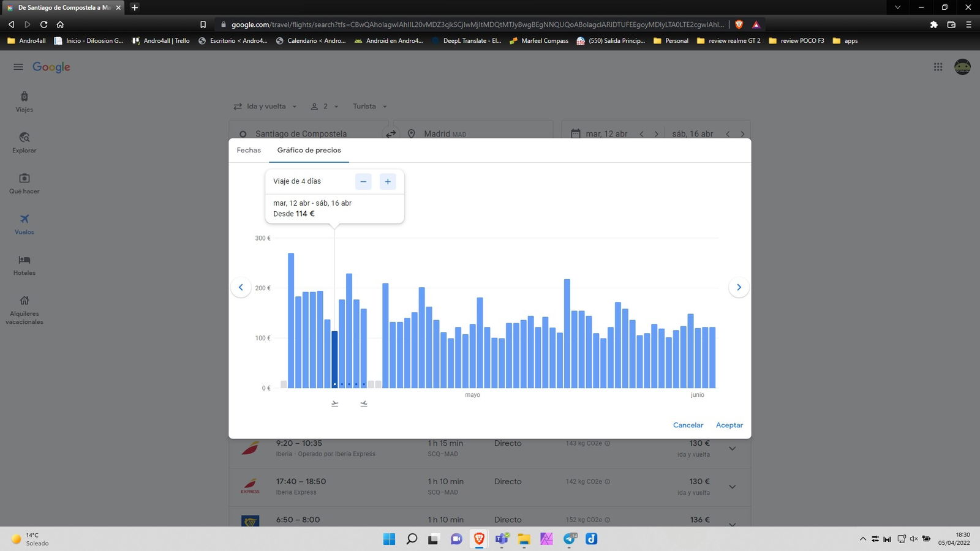Image resolution: width=980 pixels, height=551 pixels.
Task: Open Explorar in left sidebar
Action: [x=24, y=142]
